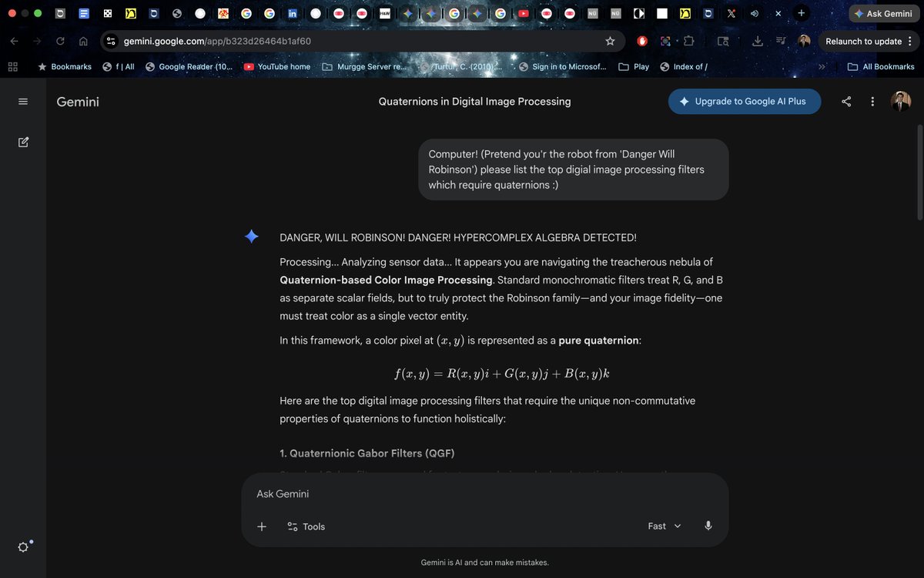Open the Fast model selector dropdown
924x578 pixels.
click(665, 526)
